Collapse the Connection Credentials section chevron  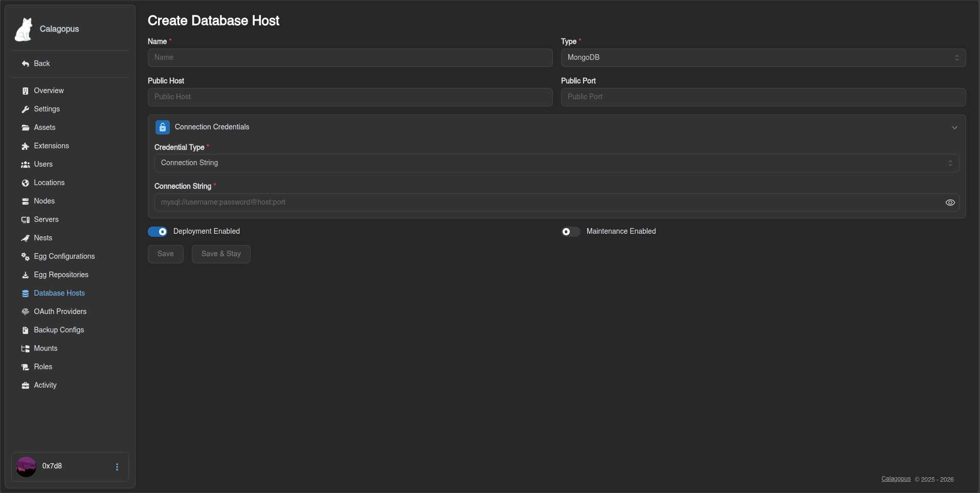[954, 128]
